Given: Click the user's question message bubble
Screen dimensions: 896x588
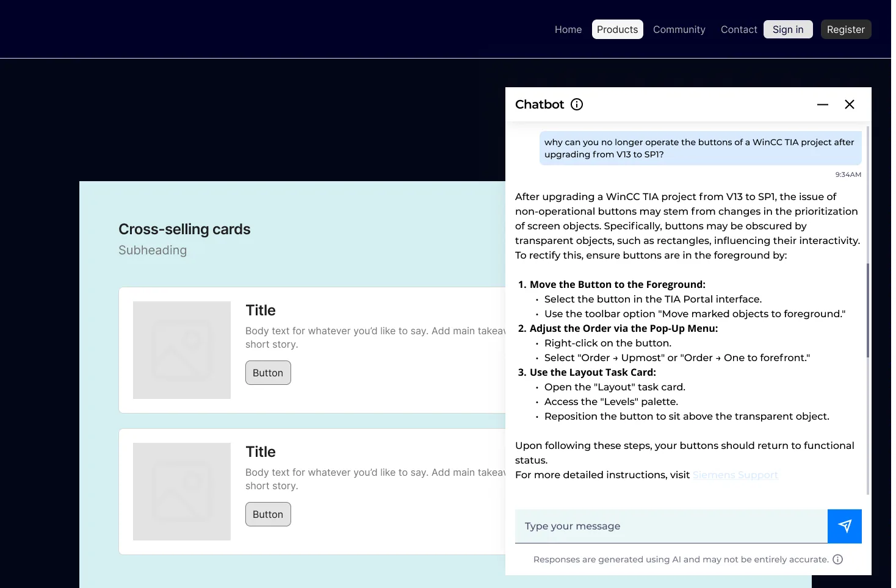Looking at the screenshot, I should [701, 148].
